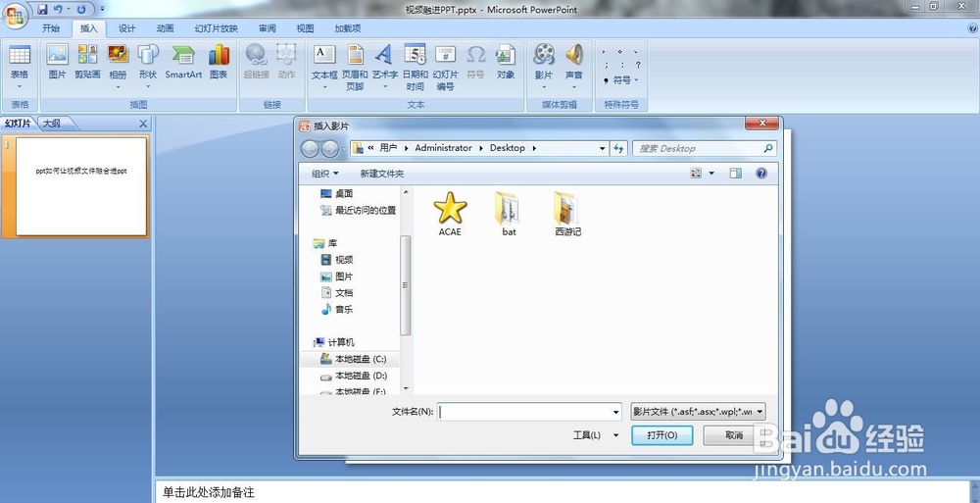The width and height of the screenshot is (980, 503).
Task: Go forward in the file dialog
Action: coord(330,149)
